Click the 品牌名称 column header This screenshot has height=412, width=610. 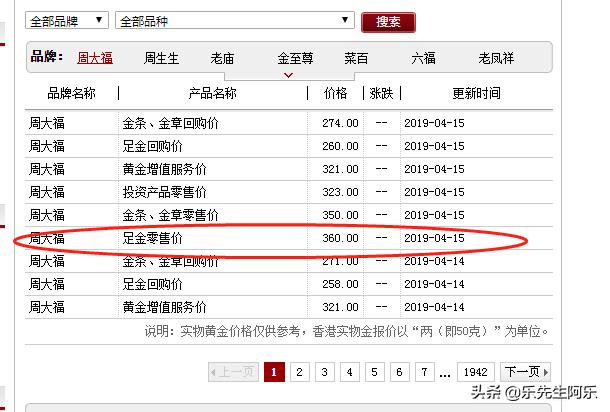coord(71,93)
